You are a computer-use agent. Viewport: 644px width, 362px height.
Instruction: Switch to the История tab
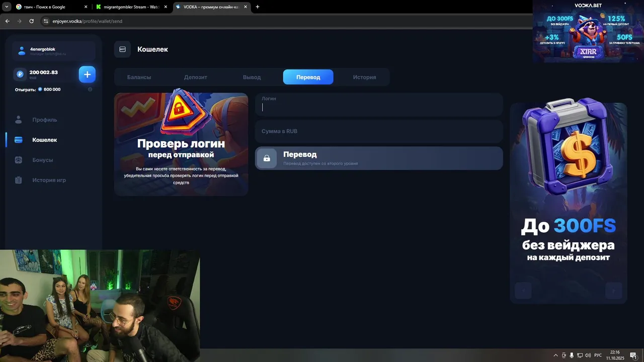364,77
